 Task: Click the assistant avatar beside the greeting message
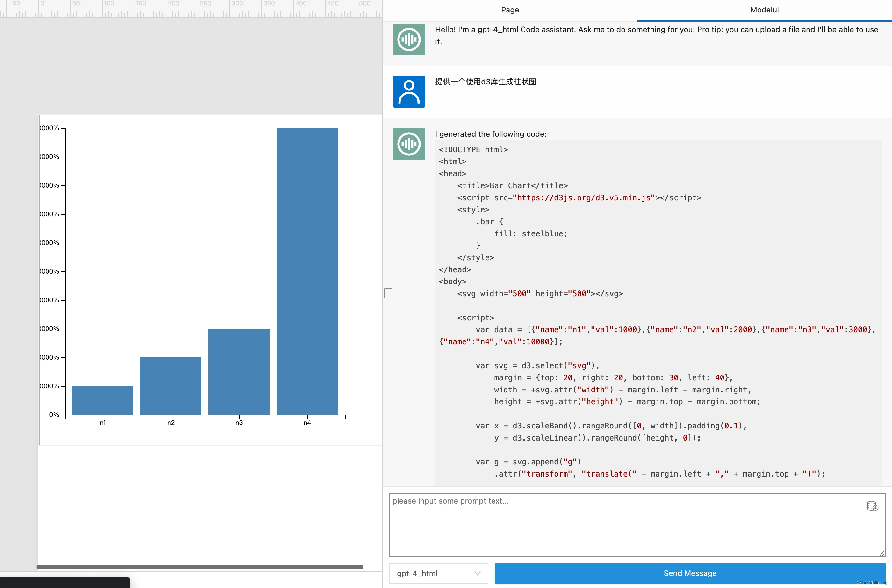(x=409, y=39)
